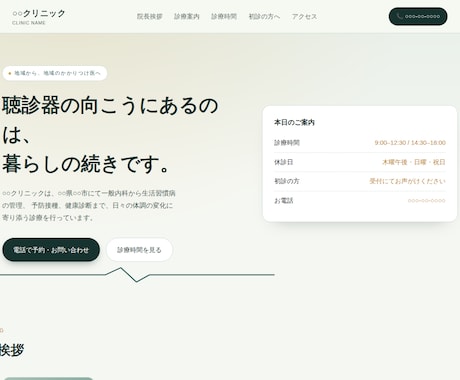Open 診療時間 in the header menu
The image size is (460, 380).
pyautogui.click(x=224, y=16)
